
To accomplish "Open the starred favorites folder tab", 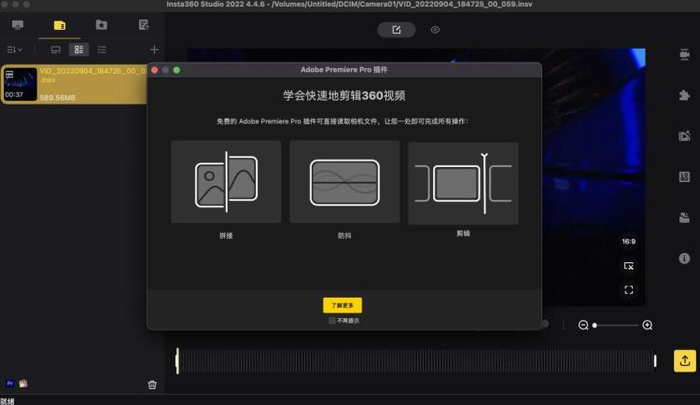I will [101, 25].
